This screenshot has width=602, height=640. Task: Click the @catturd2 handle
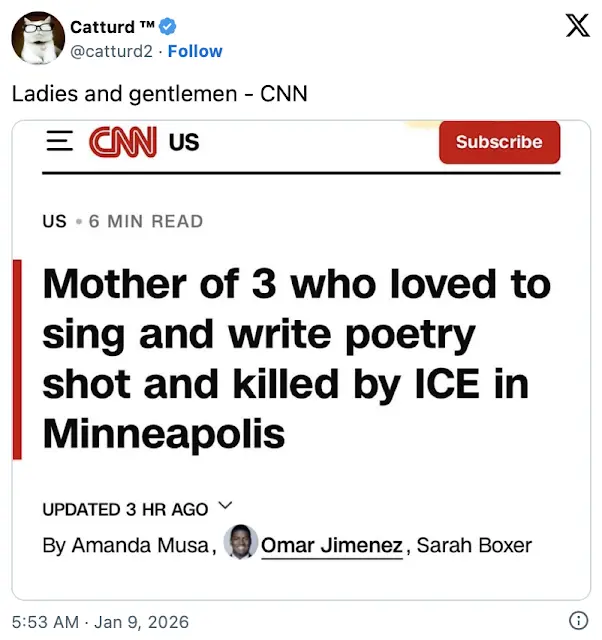tap(111, 51)
